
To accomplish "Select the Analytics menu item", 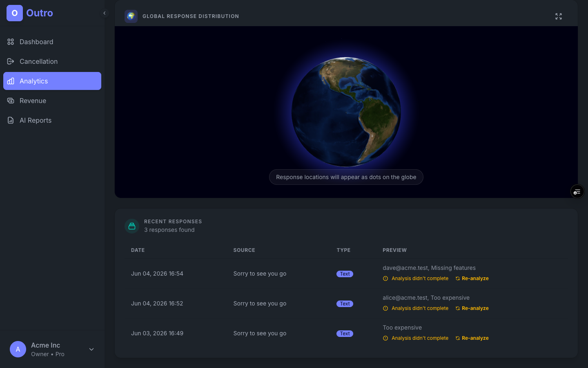I will [x=52, y=81].
